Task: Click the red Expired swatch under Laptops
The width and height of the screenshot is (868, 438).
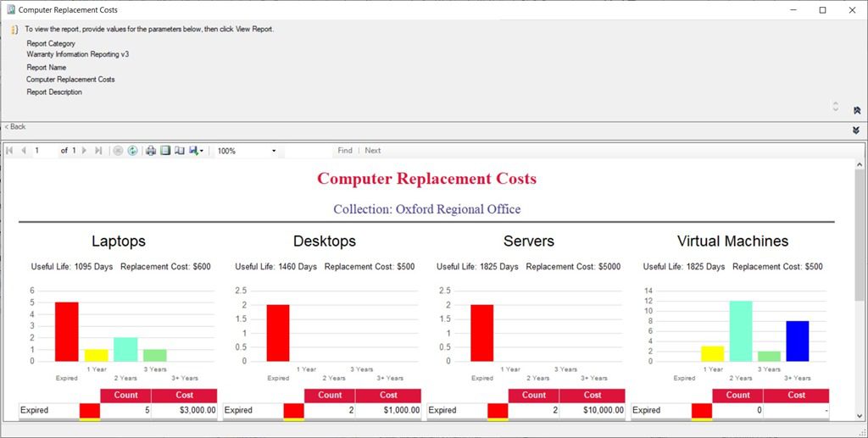Action: [x=90, y=410]
